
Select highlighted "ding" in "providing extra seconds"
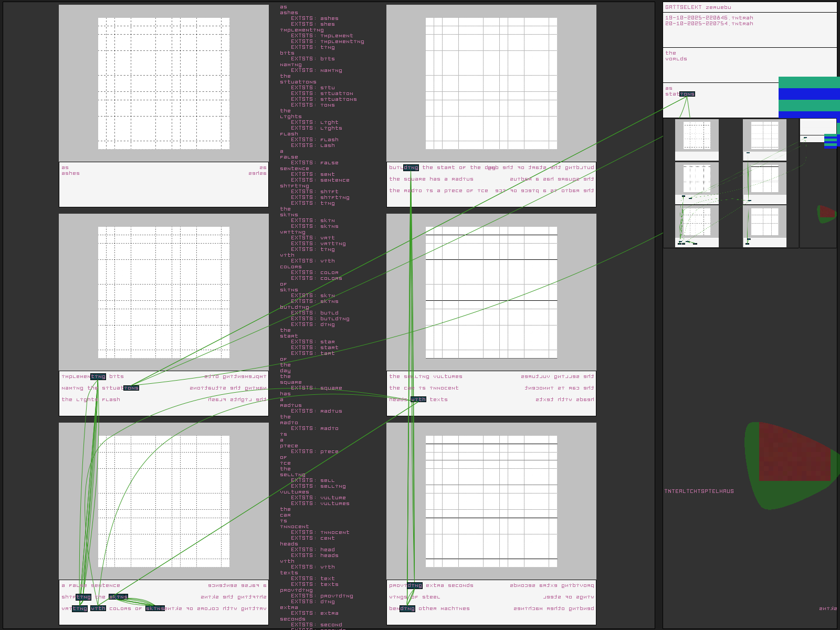[415, 585]
